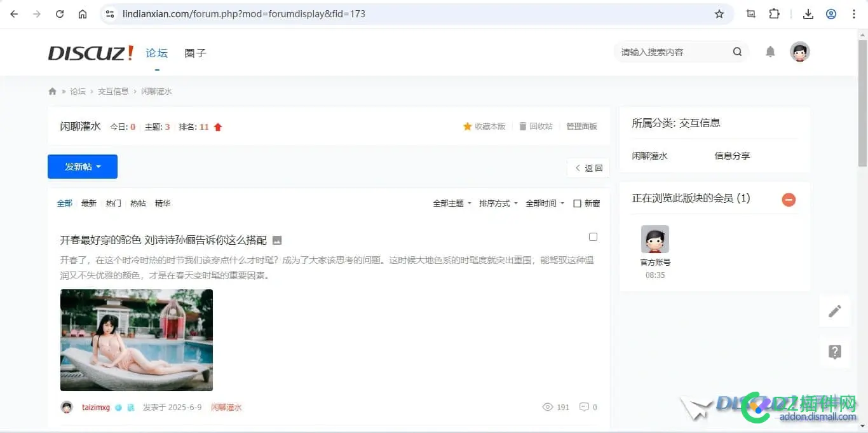Click the 主题: 3 stat text
Viewport: 868px width, 433px height.
pos(157,127)
